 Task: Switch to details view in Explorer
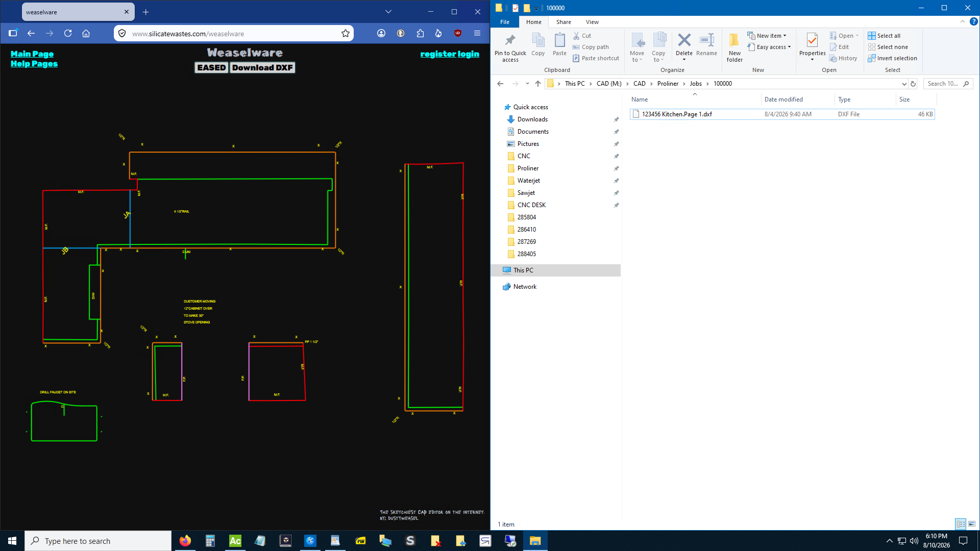point(961,524)
